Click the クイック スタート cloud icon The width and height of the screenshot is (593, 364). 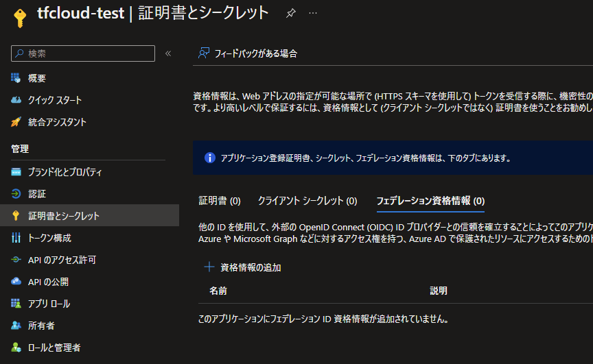(16, 100)
